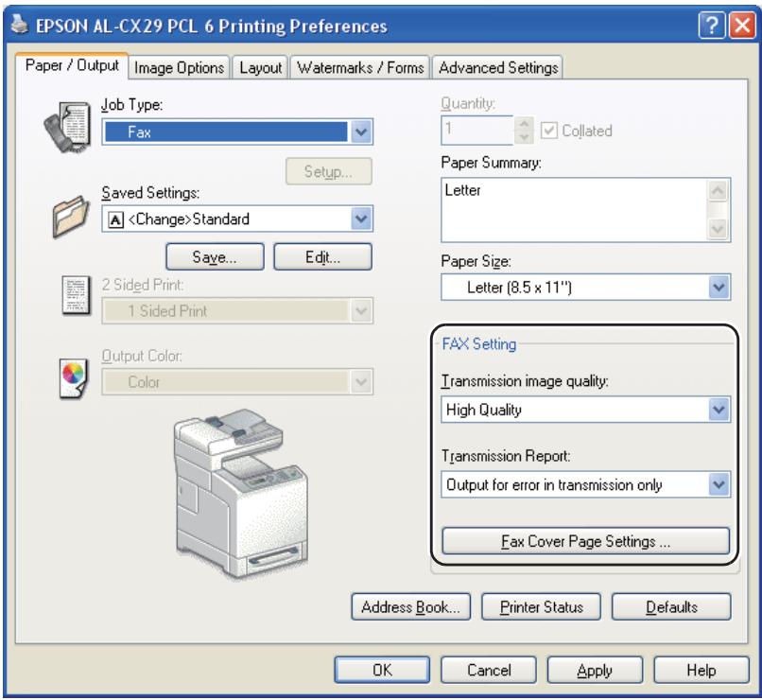Click the Output Color wheel icon
The height and width of the screenshot is (700, 762).
coord(74,378)
